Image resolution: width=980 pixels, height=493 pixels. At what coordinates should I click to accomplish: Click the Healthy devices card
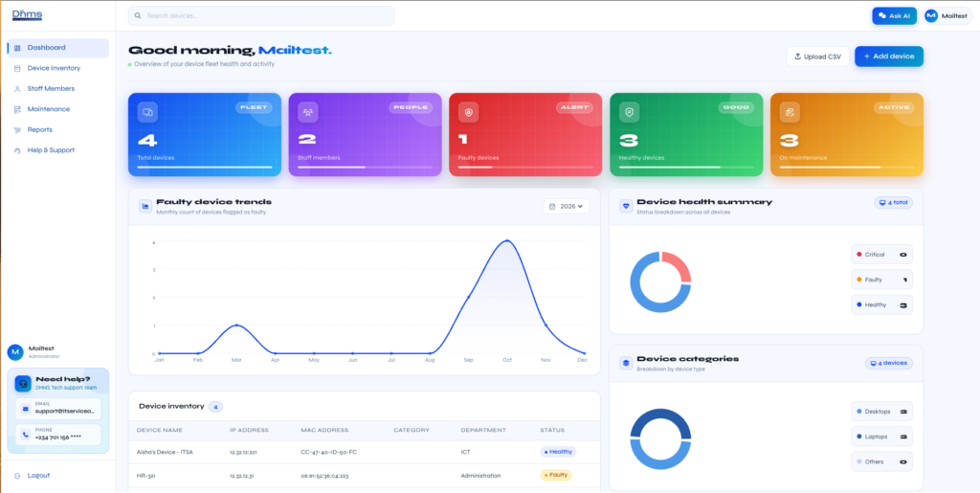coord(686,134)
